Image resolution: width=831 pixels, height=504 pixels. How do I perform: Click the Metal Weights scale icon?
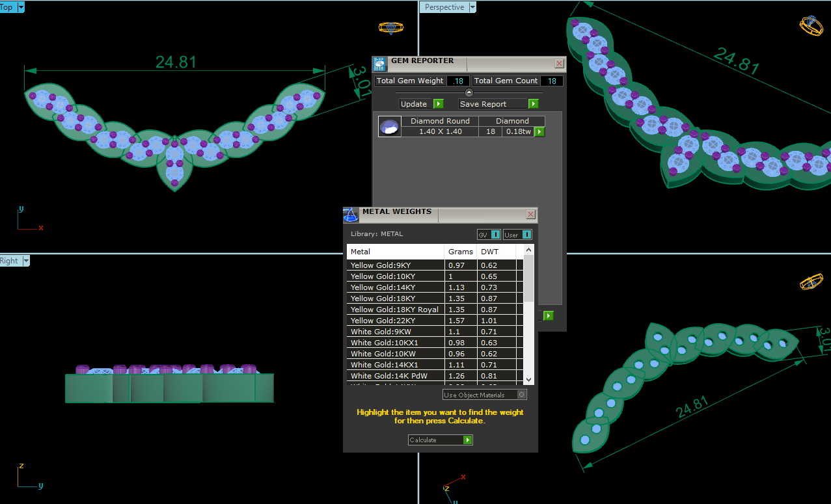[x=351, y=215]
